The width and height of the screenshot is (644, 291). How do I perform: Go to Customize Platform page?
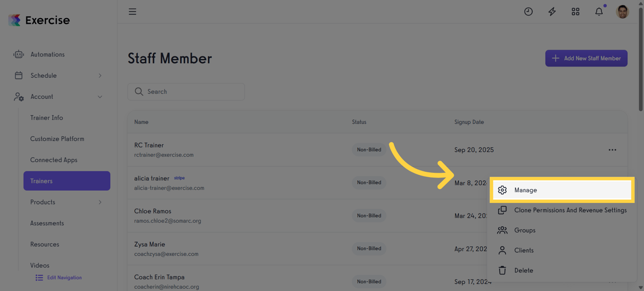[57, 139]
